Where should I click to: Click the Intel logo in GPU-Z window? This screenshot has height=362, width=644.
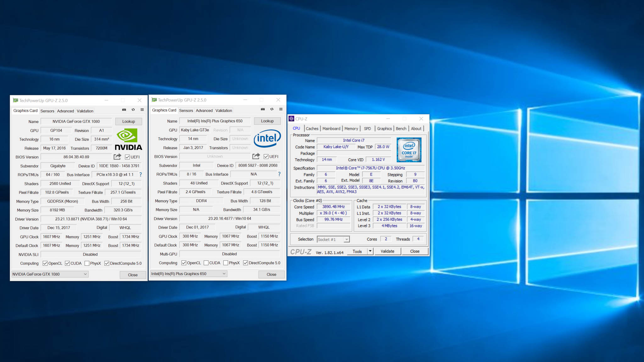[267, 138]
